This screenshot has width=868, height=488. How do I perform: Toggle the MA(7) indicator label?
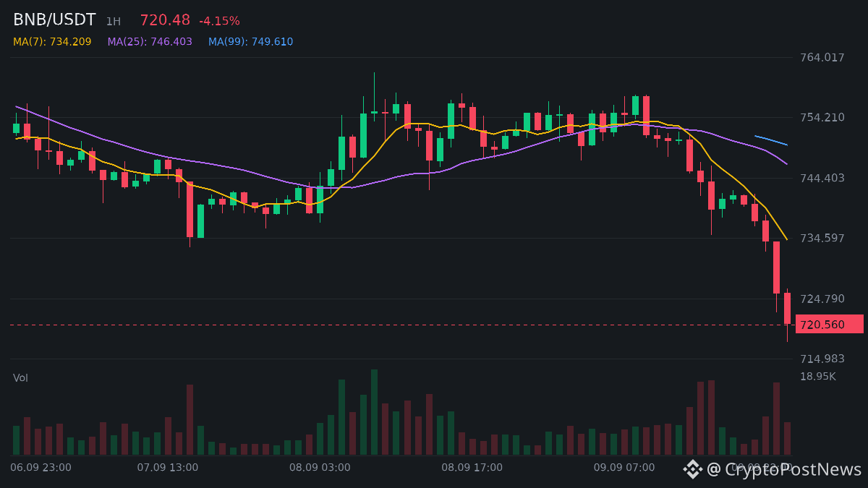coord(52,42)
